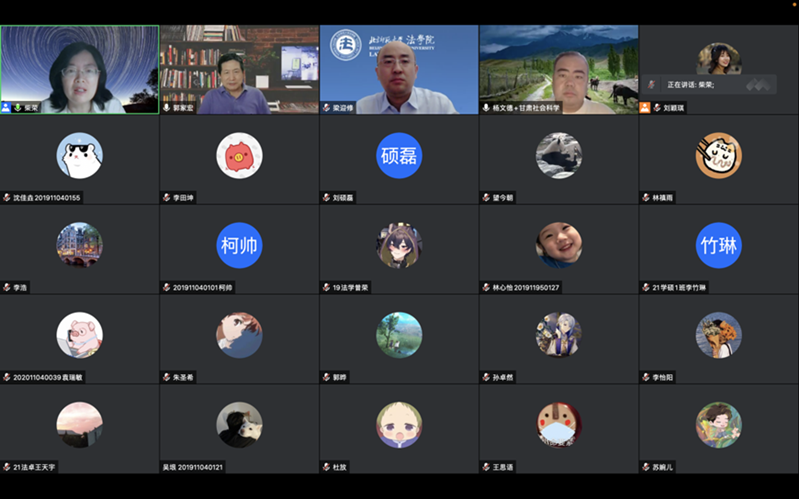Click the muted mic icon beside 朱圣希

(166, 377)
